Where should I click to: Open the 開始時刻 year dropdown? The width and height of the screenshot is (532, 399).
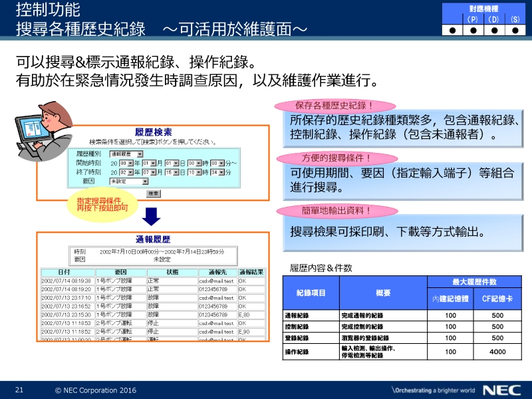coord(126,163)
